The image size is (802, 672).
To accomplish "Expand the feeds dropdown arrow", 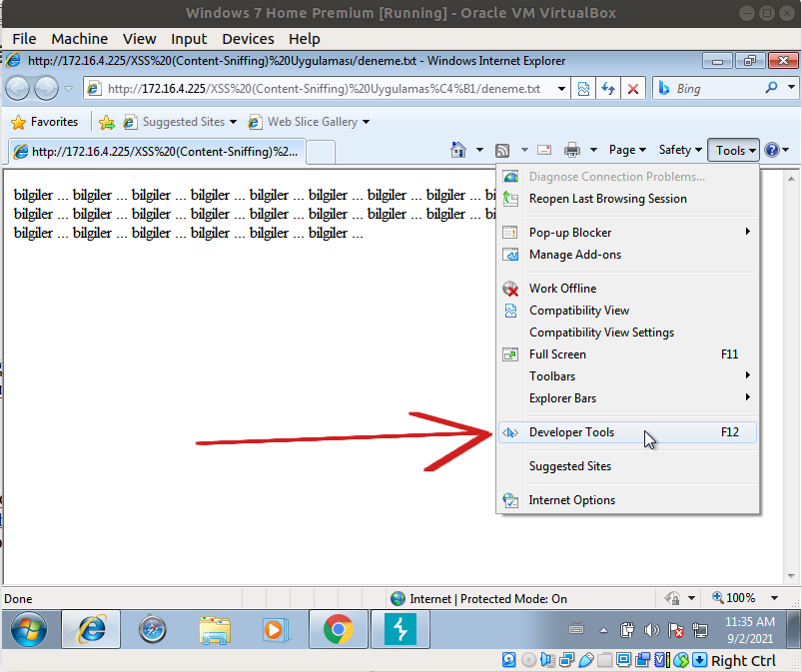I will click(x=524, y=150).
